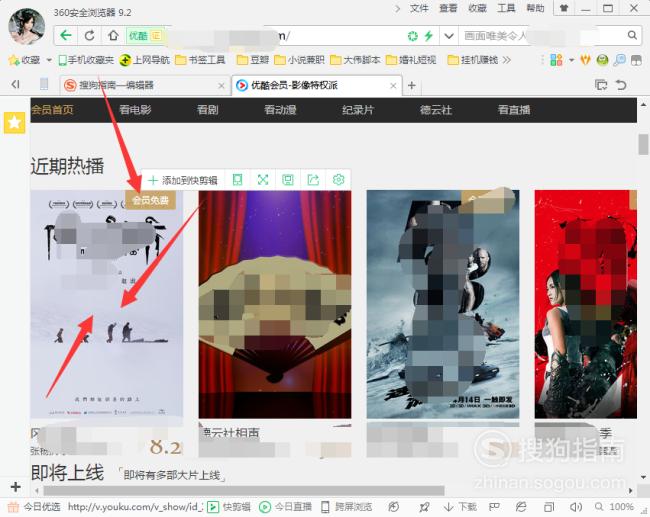Expand more bookmarks with double chevron
Viewport: 650px width, 517px height.
tap(507, 61)
